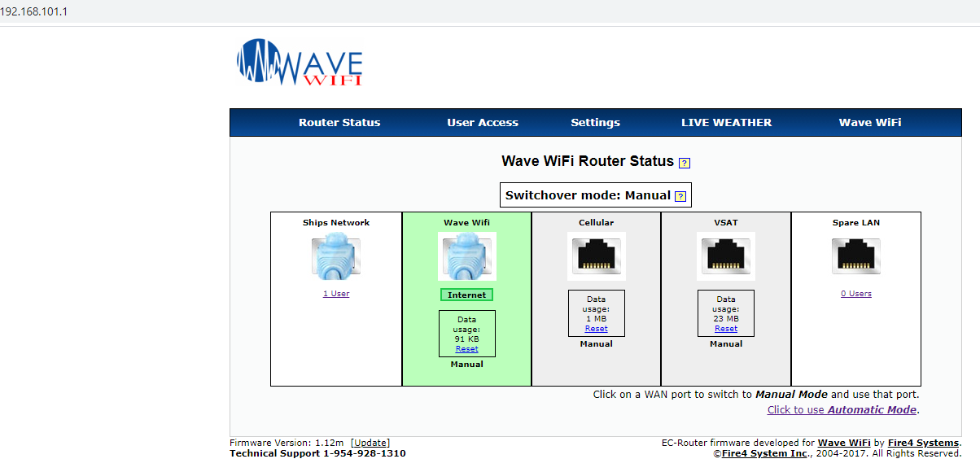Click the Firmware Version 1.12m text
The height and width of the screenshot is (472, 980).
pyautogui.click(x=288, y=443)
